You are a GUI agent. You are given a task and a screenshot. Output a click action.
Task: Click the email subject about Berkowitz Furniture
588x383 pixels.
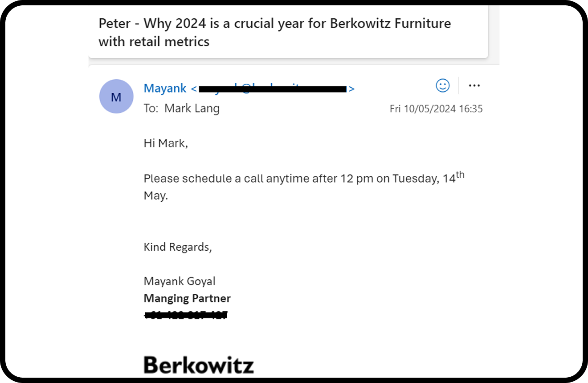click(275, 33)
